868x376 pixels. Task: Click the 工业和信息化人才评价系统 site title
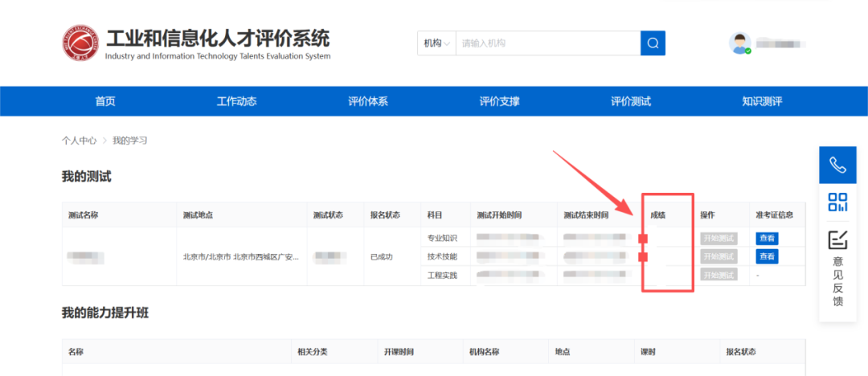point(218,39)
